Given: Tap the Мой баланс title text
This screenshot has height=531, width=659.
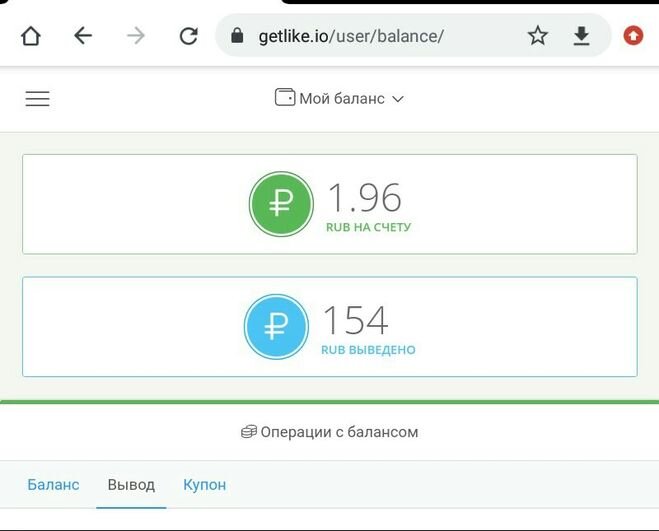Looking at the screenshot, I should tap(342, 99).
